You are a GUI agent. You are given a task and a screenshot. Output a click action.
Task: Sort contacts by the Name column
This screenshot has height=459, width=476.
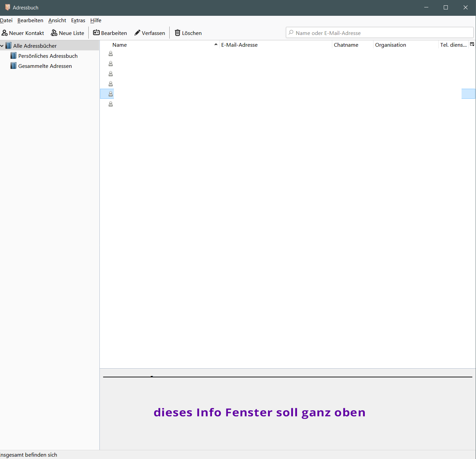pos(160,45)
